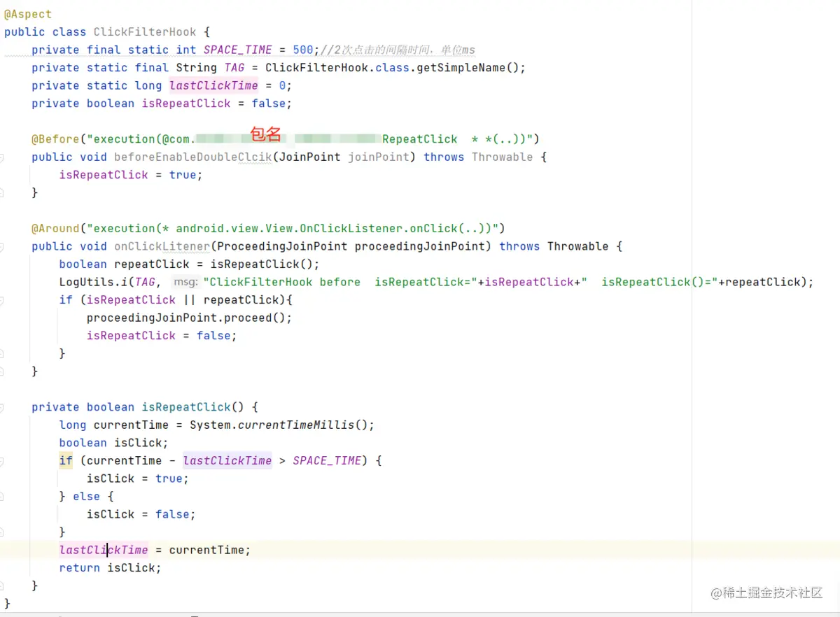Screen dimensions: 840x617
Task: Click variable repeatClick in 'boolean repeatClick' line
Action: coord(152,264)
